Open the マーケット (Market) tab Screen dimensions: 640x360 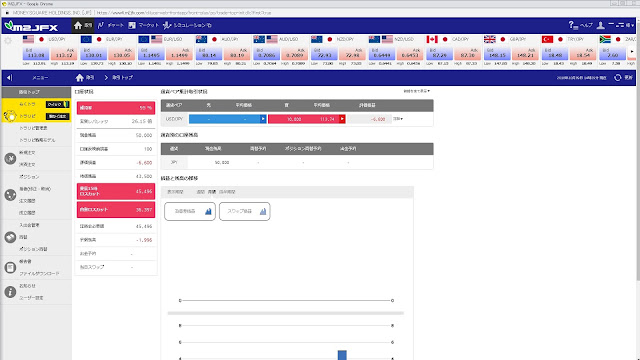[x=143, y=25]
